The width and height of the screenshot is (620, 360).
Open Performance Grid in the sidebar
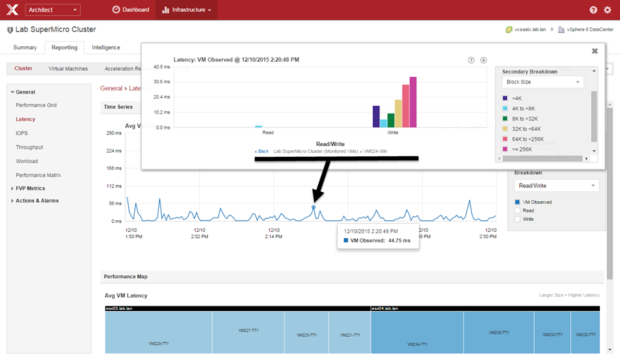(36, 105)
